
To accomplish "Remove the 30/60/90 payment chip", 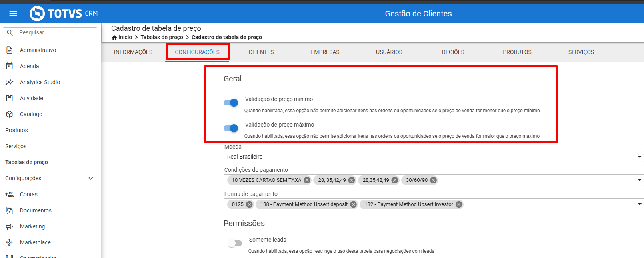I will click(x=433, y=180).
